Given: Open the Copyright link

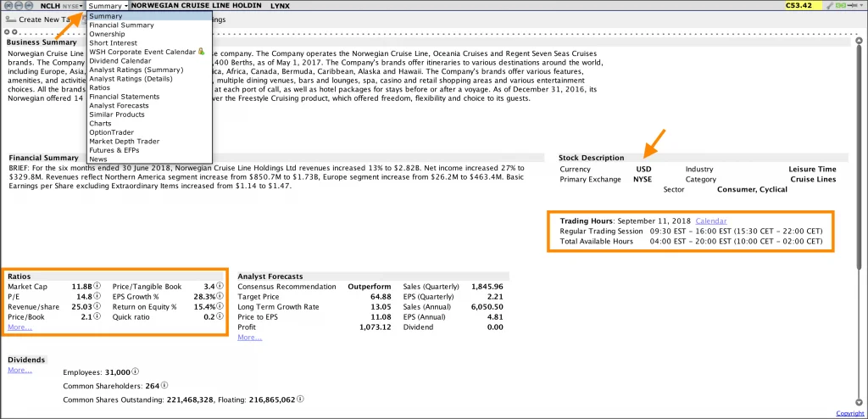Looking at the screenshot, I should coord(849,413).
